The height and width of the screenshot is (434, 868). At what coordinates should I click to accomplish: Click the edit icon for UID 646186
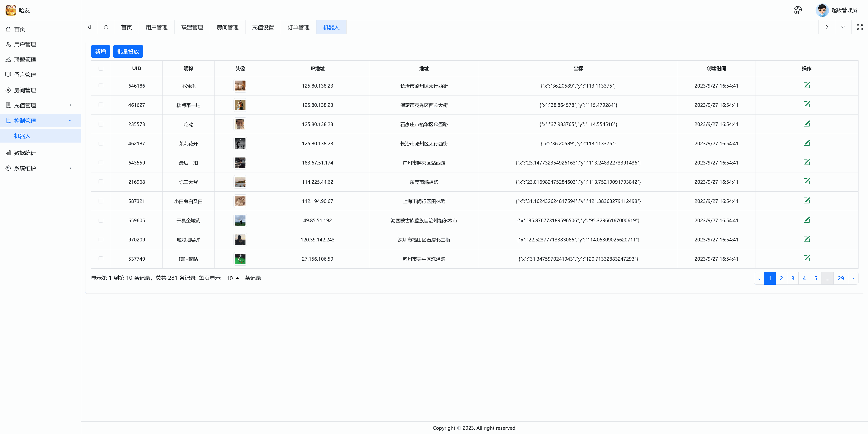(806, 85)
